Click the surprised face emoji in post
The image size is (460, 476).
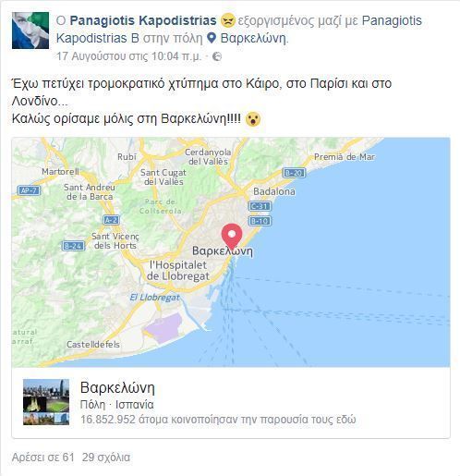click(x=253, y=119)
